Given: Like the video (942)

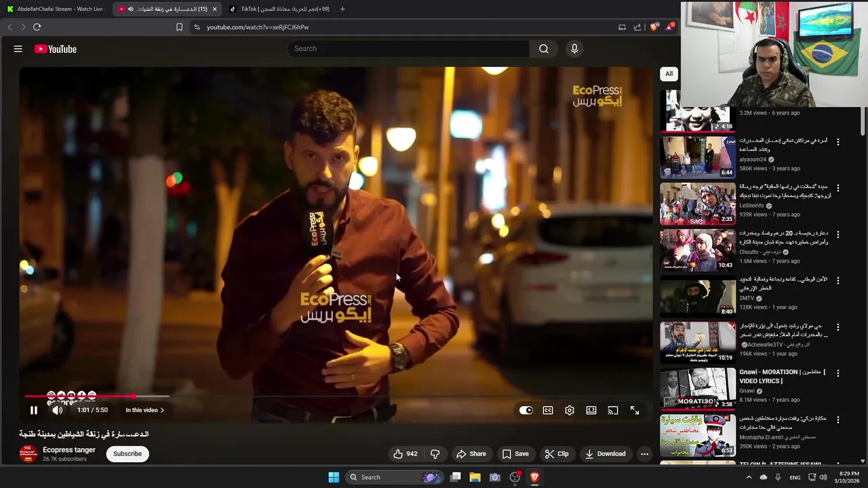Looking at the screenshot, I should (406, 453).
